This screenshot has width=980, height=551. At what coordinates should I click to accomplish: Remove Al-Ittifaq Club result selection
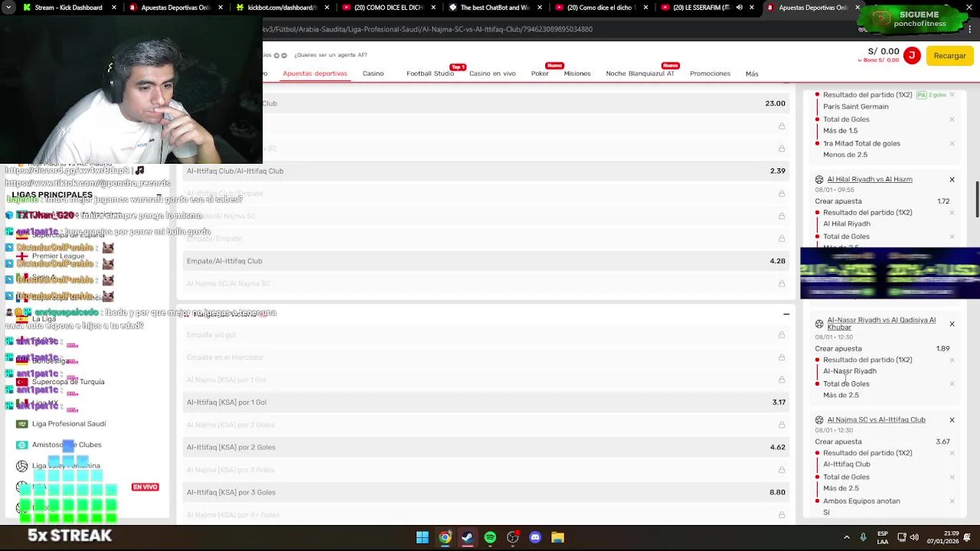pos(952,453)
